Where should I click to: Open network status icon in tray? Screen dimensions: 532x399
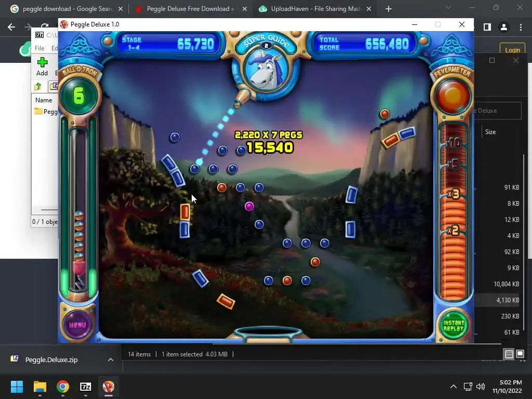click(x=468, y=387)
